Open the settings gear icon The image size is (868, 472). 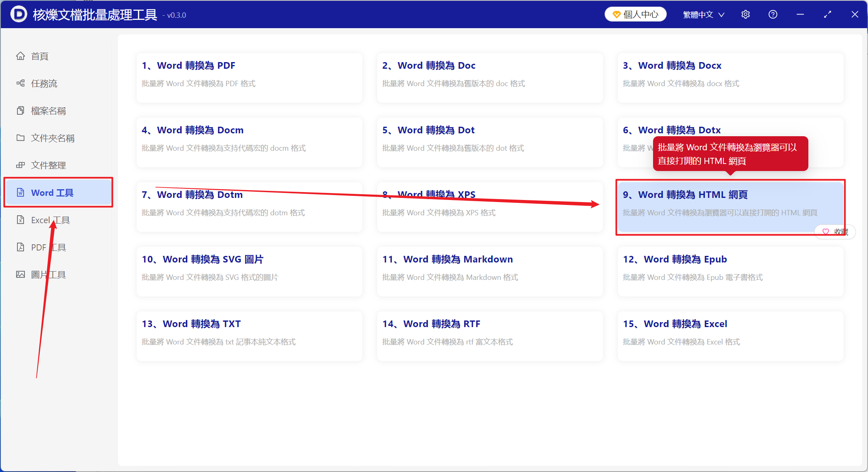[745, 14]
